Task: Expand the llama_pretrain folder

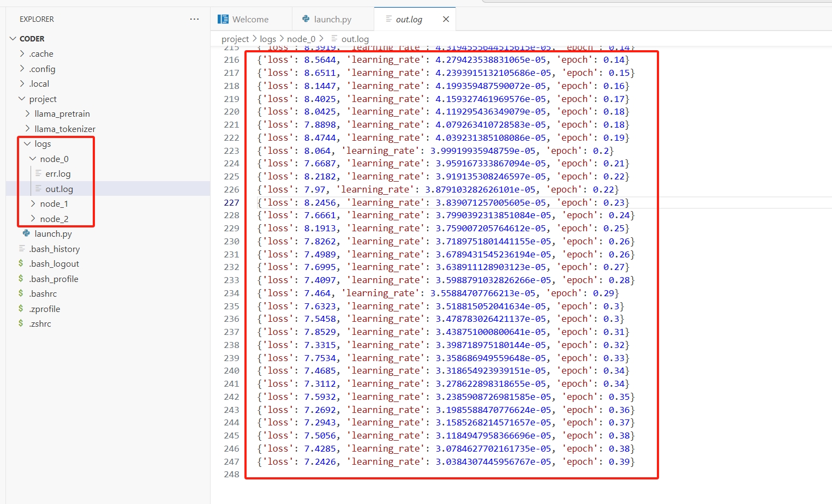Action: pos(26,113)
